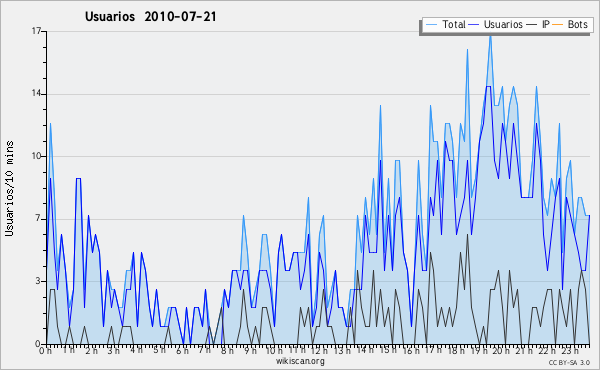
Task: Click the x-axis label '10 h'
Action: (x=274, y=351)
